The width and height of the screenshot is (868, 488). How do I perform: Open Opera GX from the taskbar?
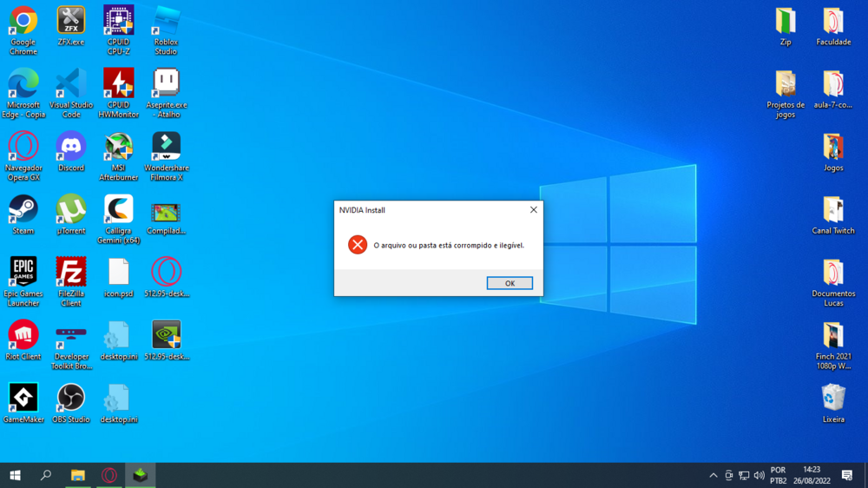[x=109, y=475]
